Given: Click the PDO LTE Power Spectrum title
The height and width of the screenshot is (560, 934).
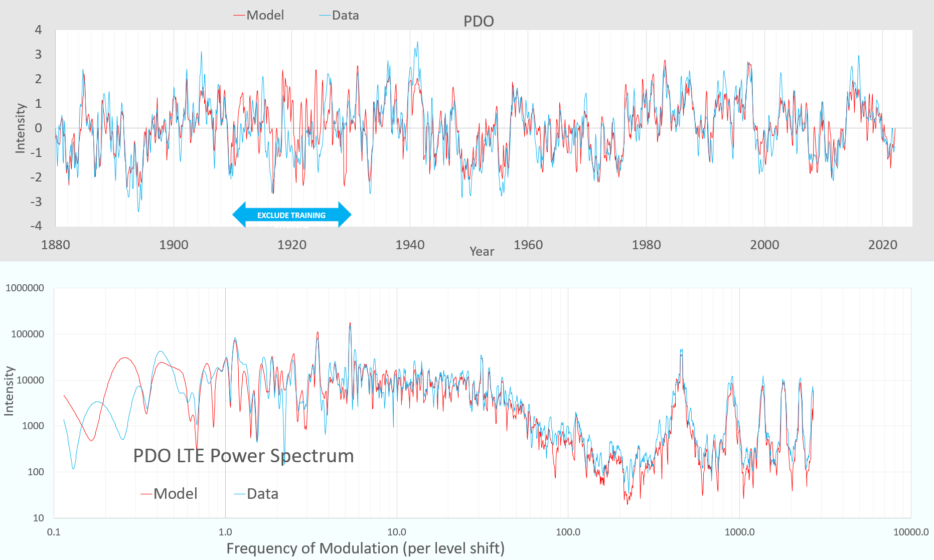Looking at the screenshot, I should [243, 456].
